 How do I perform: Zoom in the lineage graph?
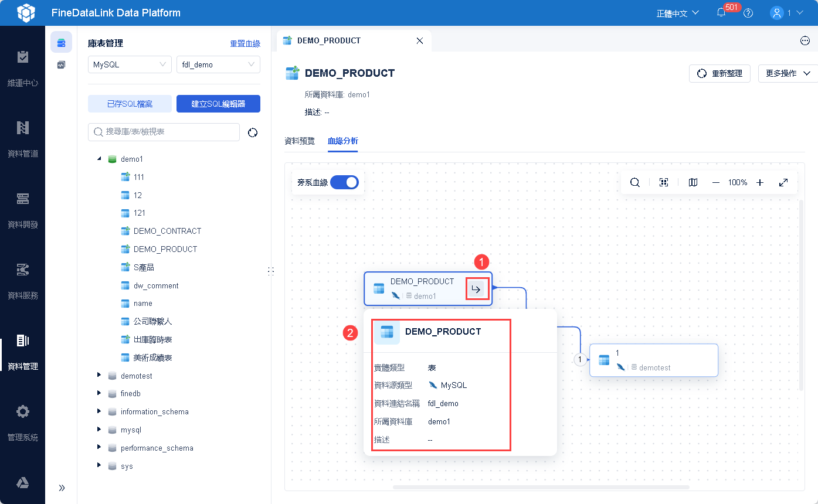click(760, 182)
